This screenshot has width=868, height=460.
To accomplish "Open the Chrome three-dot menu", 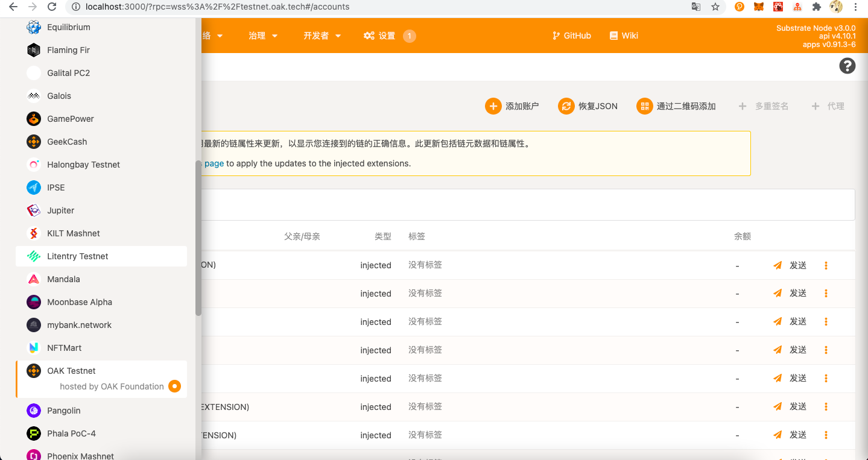I will pyautogui.click(x=855, y=7).
